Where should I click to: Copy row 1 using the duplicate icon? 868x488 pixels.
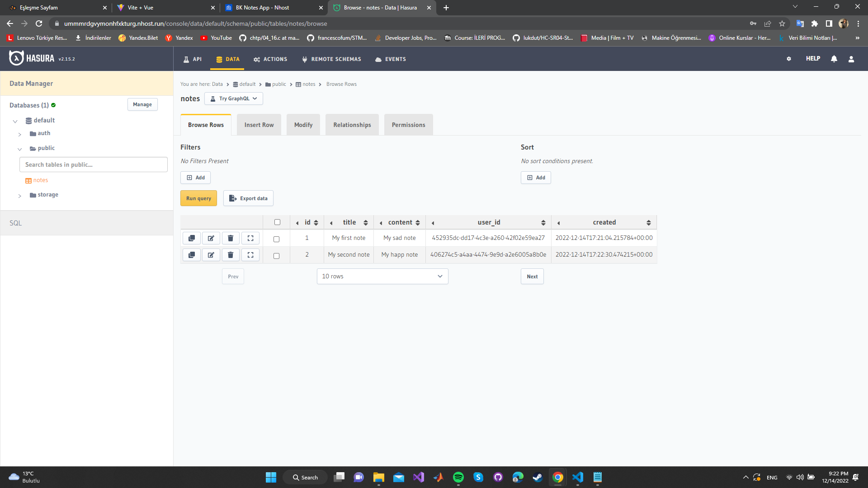pyautogui.click(x=191, y=238)
